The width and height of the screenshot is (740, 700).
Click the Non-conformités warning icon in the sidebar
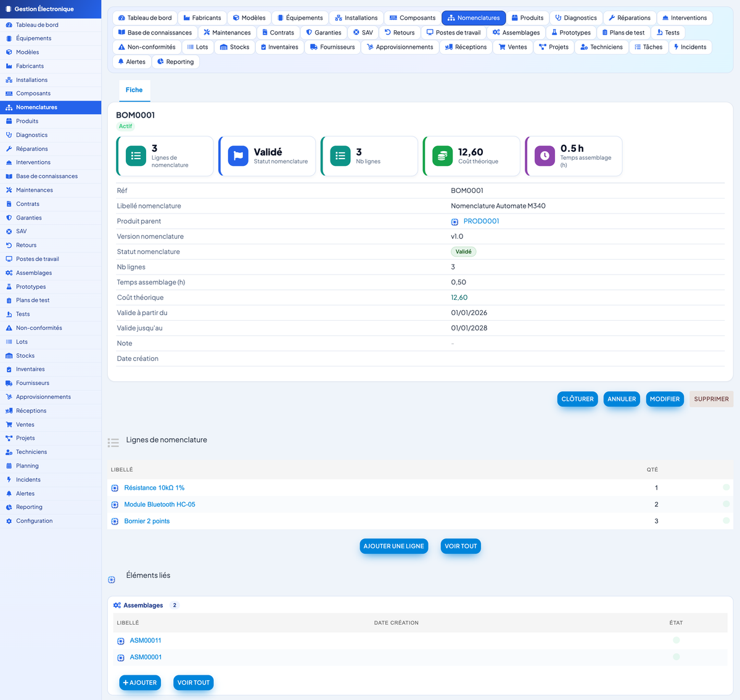pyautogui.click(x=9, y=328)
